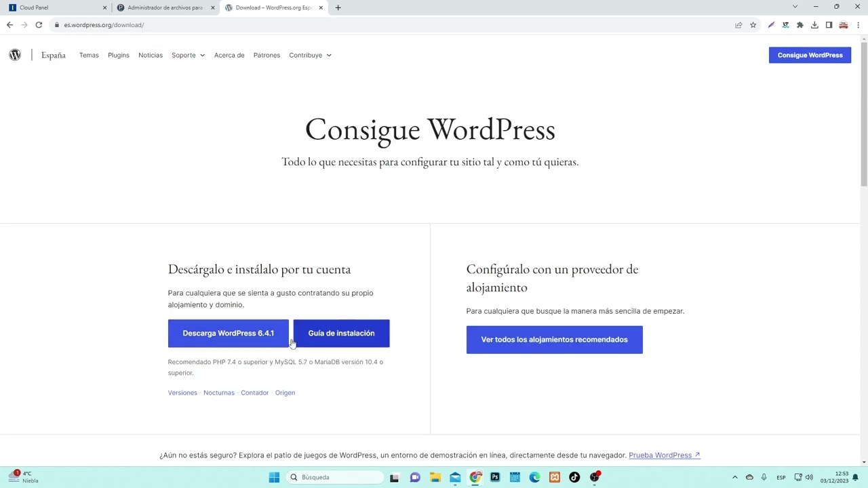The height and width of the screenshot is (488, 868).
Task: Open a new browser tab with plus
Action: tap(338, 7)
